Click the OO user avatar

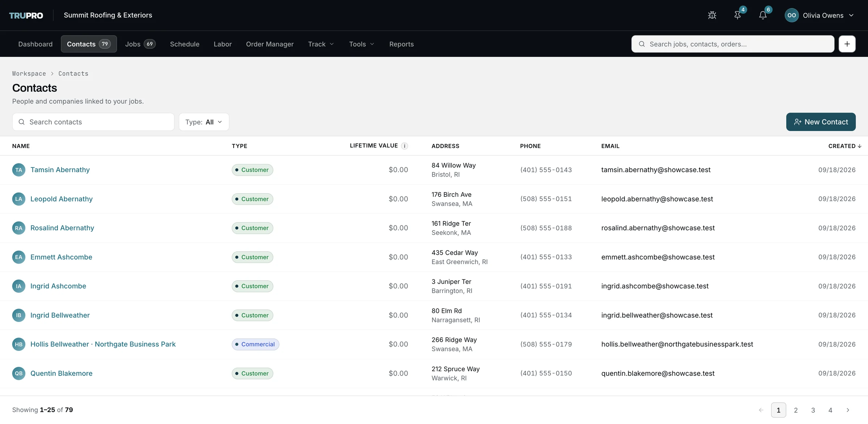point(791,15)
